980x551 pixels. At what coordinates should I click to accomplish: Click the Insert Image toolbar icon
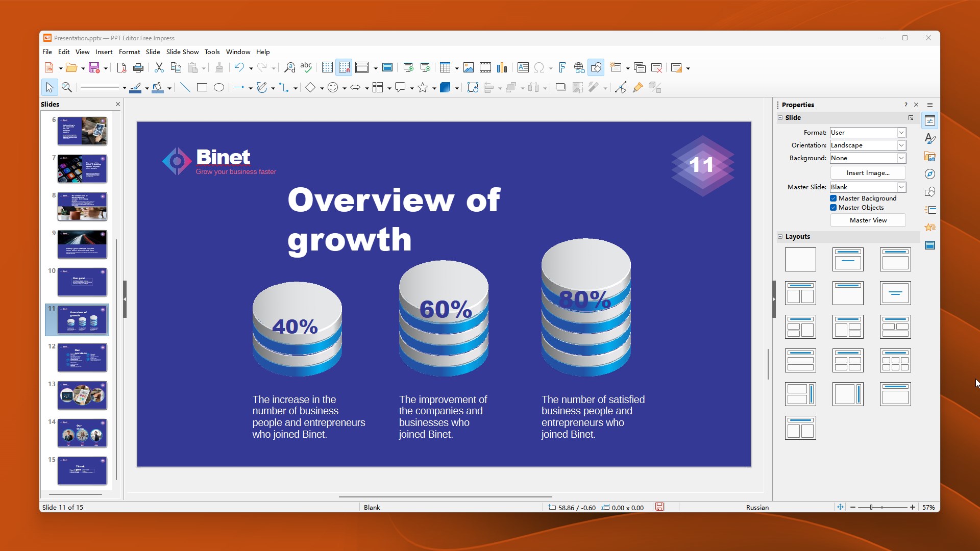point(468,68)
